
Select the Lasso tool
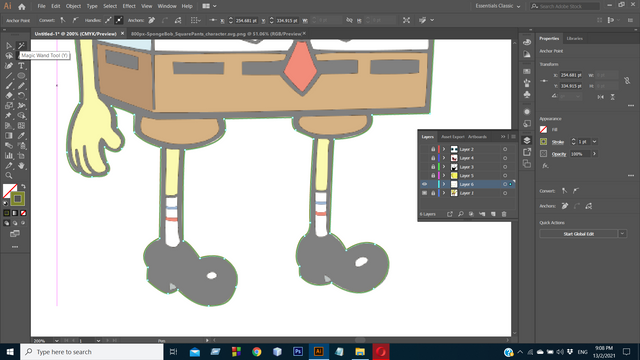tap(9, 56)
